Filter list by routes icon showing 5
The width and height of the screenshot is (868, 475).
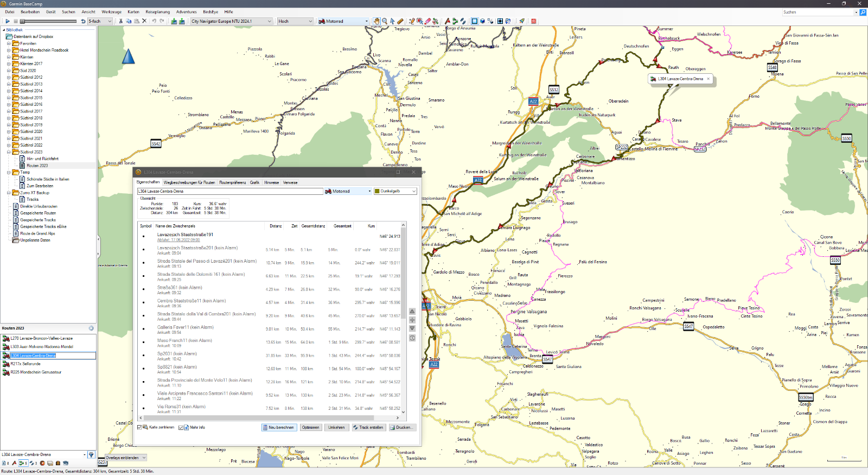coord(23,463)
